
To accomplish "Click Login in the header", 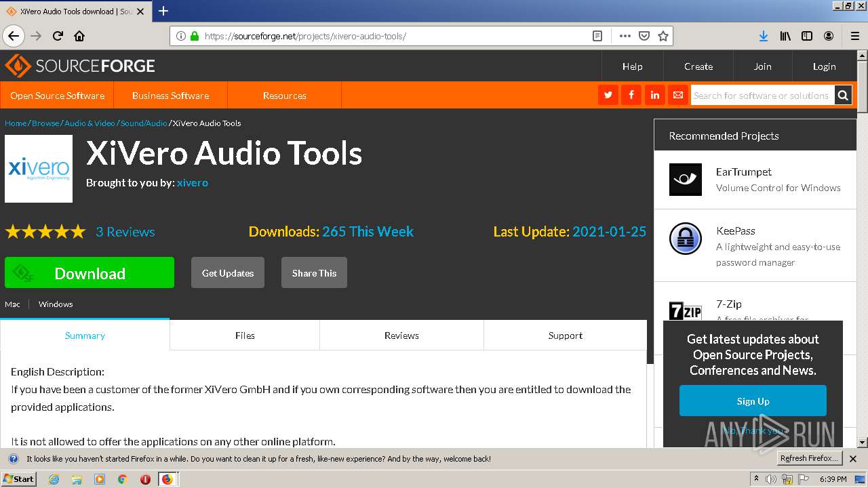I will [825, 66].
